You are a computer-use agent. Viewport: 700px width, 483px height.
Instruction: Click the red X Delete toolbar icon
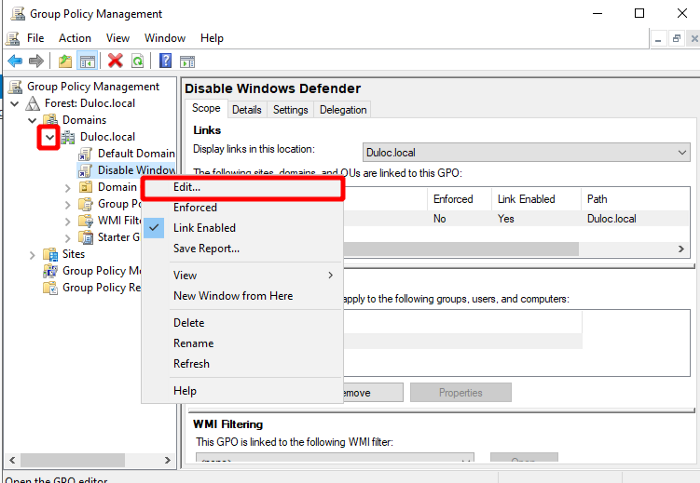click(x=115, y=61)
